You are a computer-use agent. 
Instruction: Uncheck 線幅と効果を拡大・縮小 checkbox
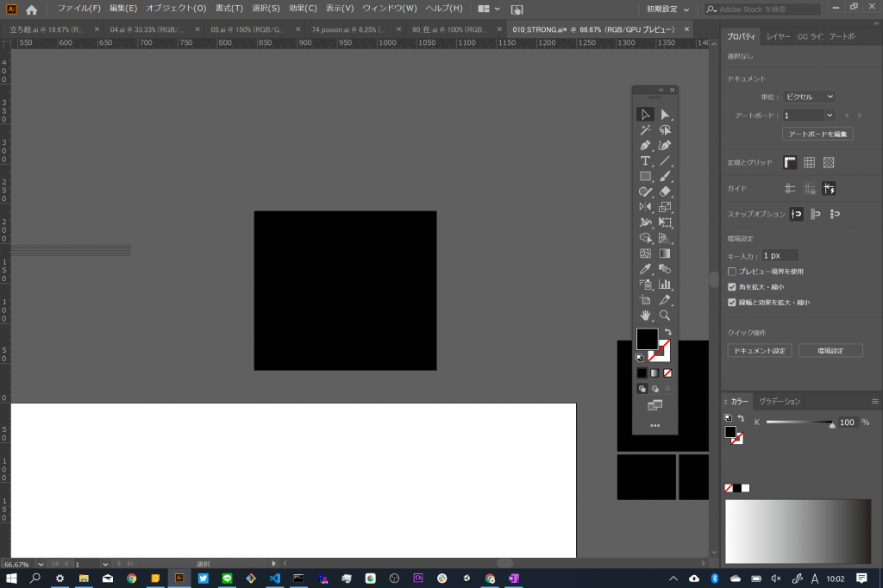732,303
